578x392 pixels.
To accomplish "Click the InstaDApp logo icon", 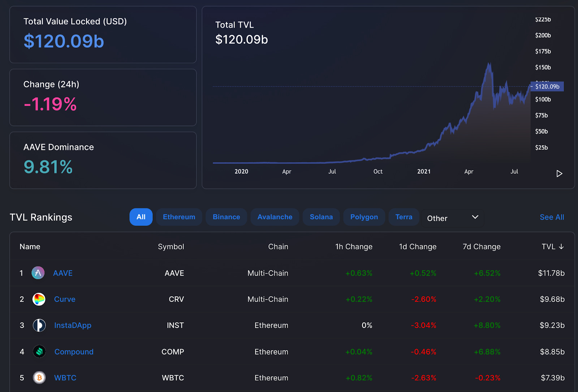I will [x=39, y=325].
